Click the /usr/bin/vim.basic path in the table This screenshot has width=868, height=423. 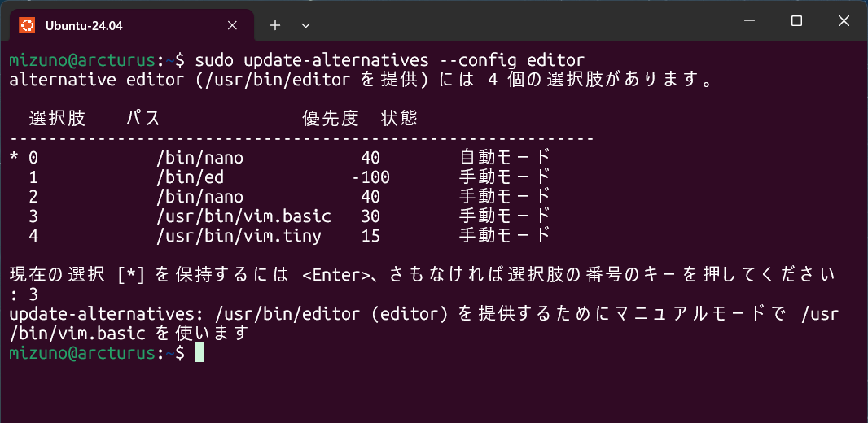point(243,216)
